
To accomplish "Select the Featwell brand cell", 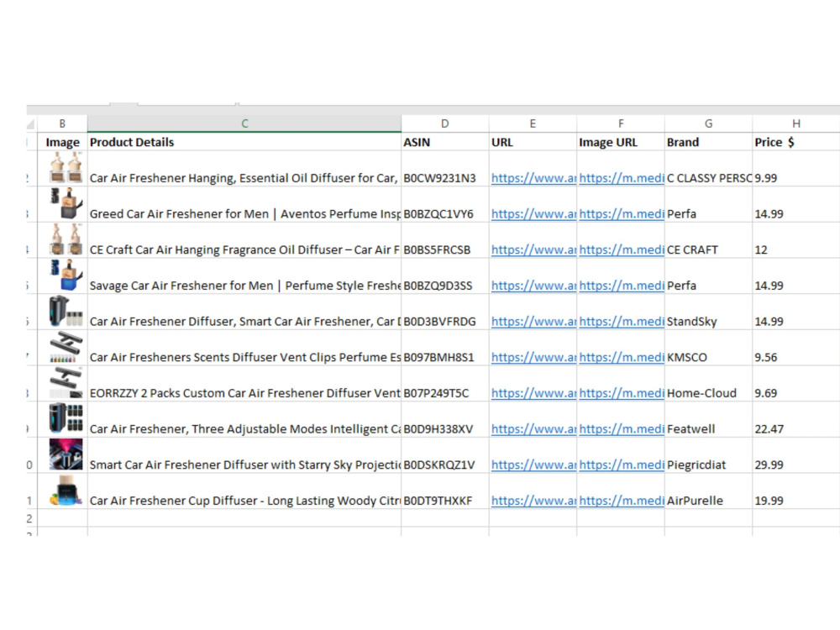I will [x=708, y=420].
